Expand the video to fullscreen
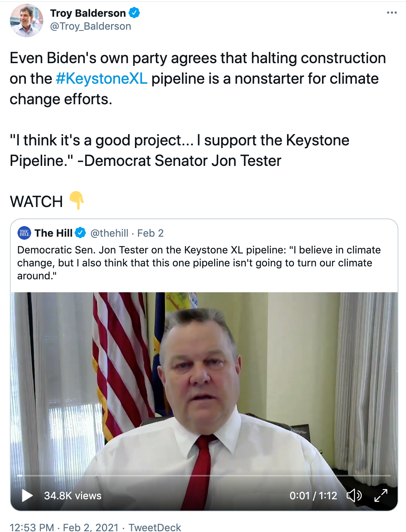Image resolution: width=406 pixels, height=532 pixels. pos(381,495)
